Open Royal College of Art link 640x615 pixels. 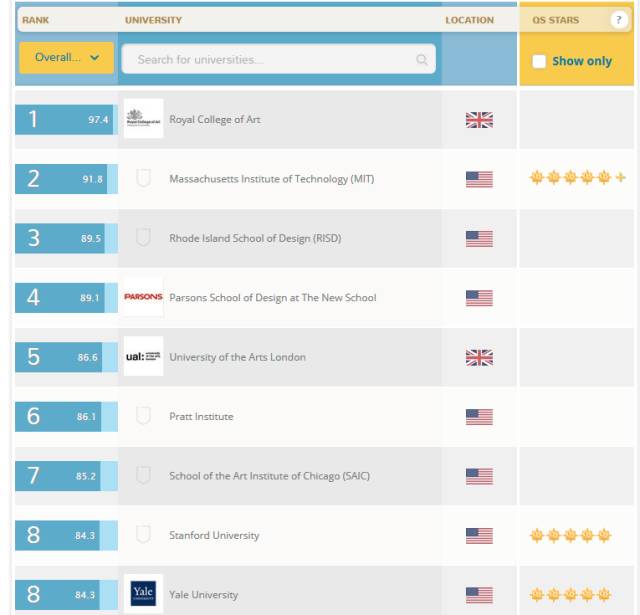point(215,120)
